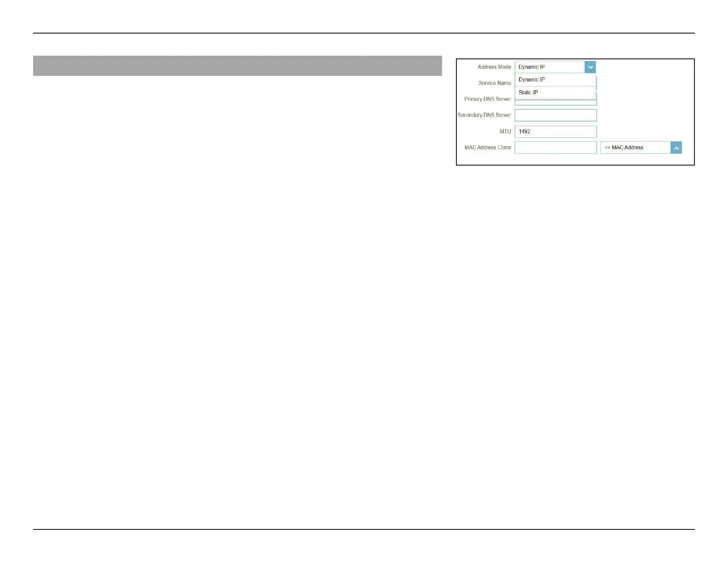Screen dimensions: 728x563
Task: Click into the MTU field showing 1492
Action: 556,132
